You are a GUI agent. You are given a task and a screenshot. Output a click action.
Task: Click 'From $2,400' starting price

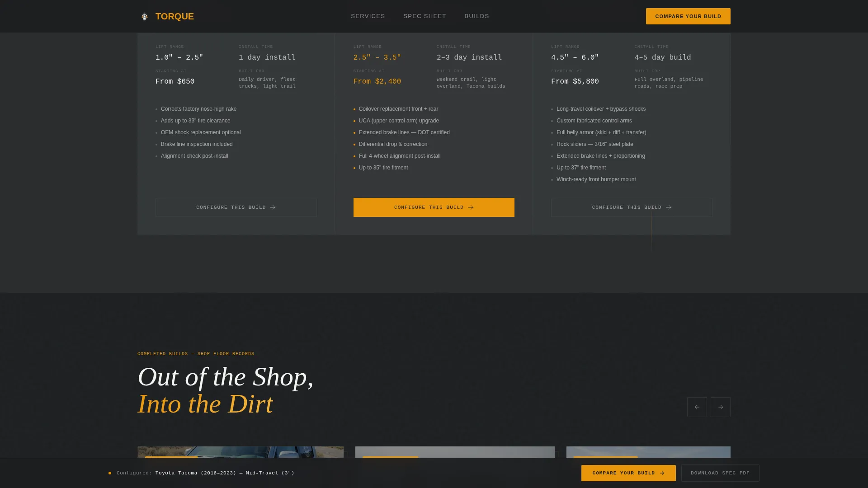pyautogui.click(x=377, y=81)
